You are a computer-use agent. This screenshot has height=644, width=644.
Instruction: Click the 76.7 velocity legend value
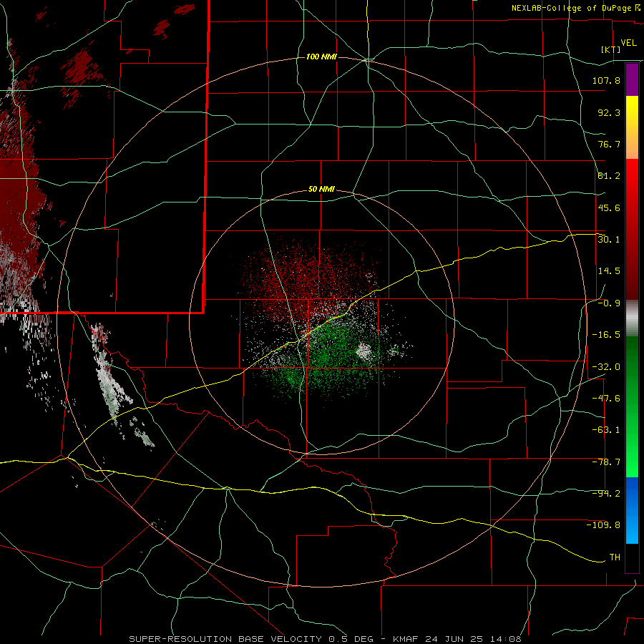click(609, 144)
